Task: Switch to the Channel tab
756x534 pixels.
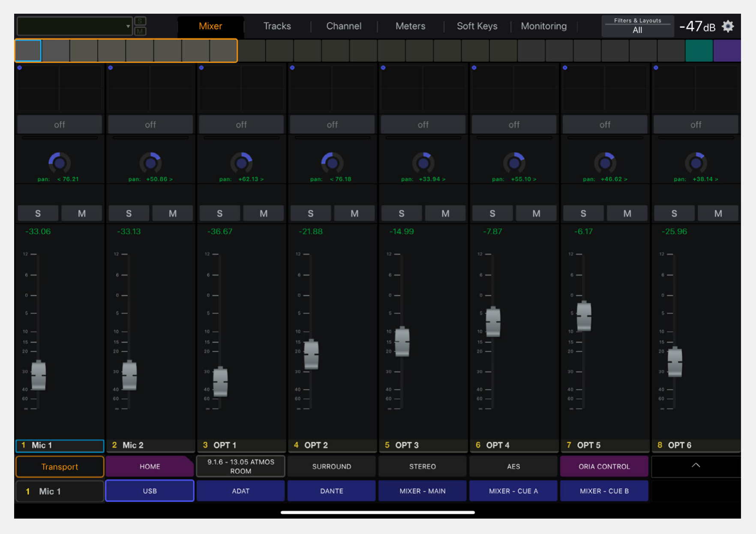Action: (x=344, y=26)
